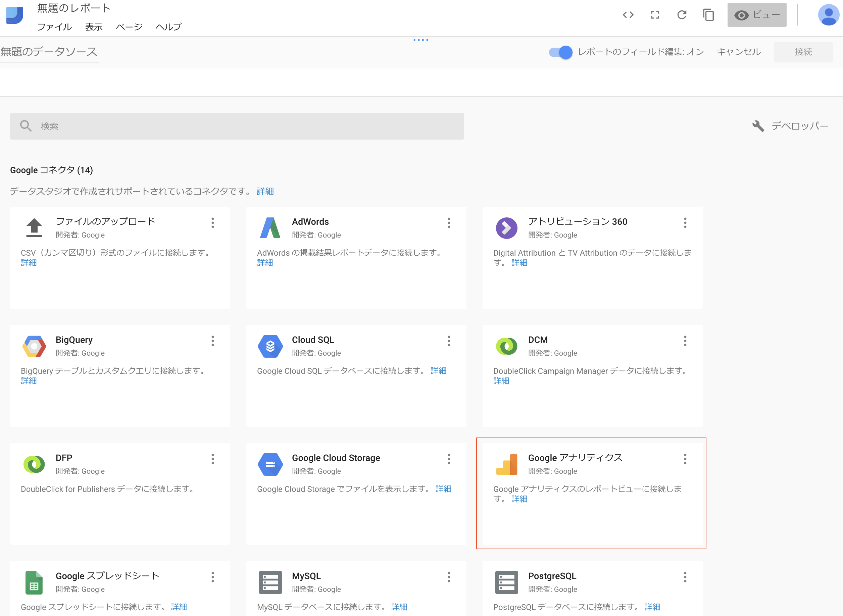The height and width of the screenshot is (616, 843).
Task: Select the Google Sheets icon
Action: click(x=34, y=582)
